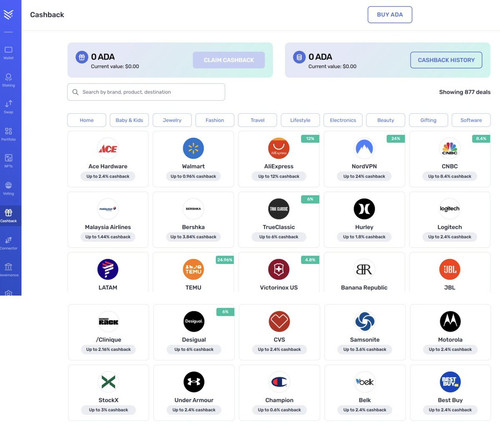Viewport: 500px width, 430px height.
Task: Filter by Electronics category
Action: click(x=343, y=120)
